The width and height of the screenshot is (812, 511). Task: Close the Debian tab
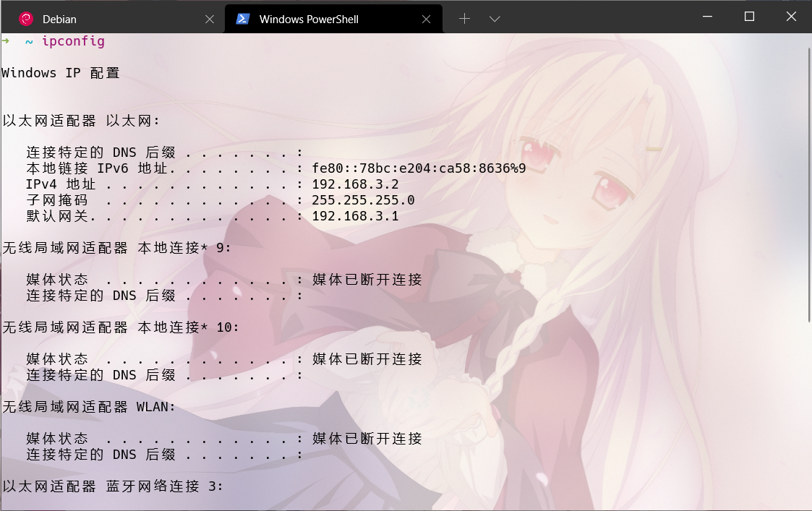(x=210, y=20)
